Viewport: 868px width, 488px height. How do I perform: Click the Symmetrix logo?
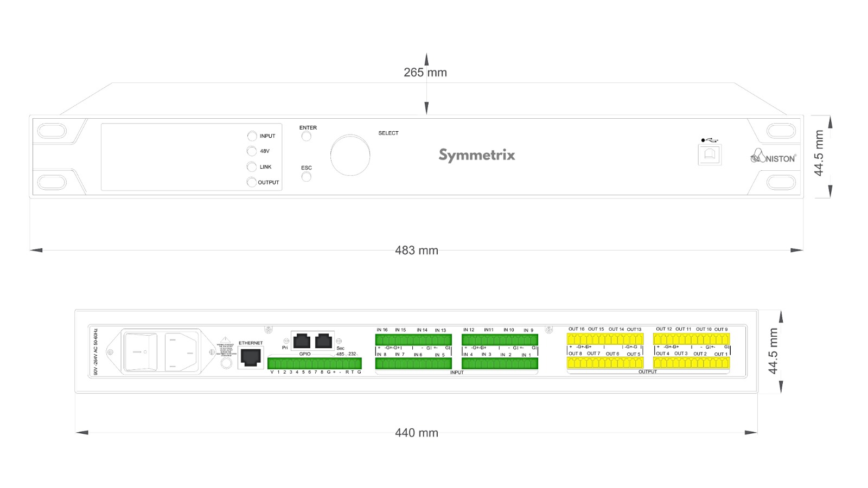pyautogui.click(x=477, y=155)
